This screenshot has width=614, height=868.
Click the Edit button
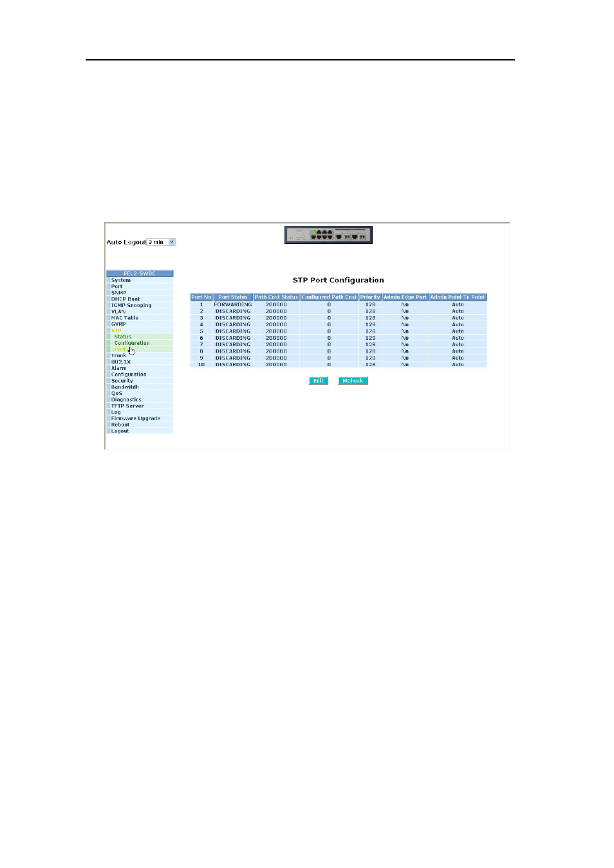coord(319,381)
